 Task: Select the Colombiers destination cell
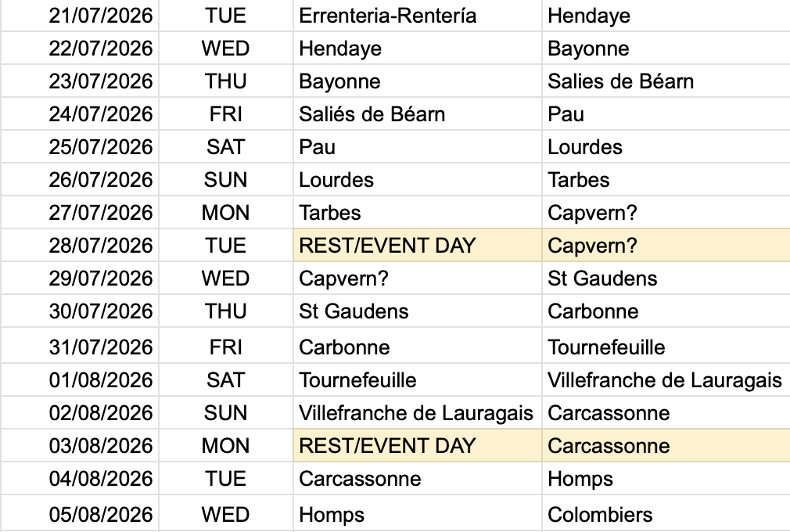[666, 514]
